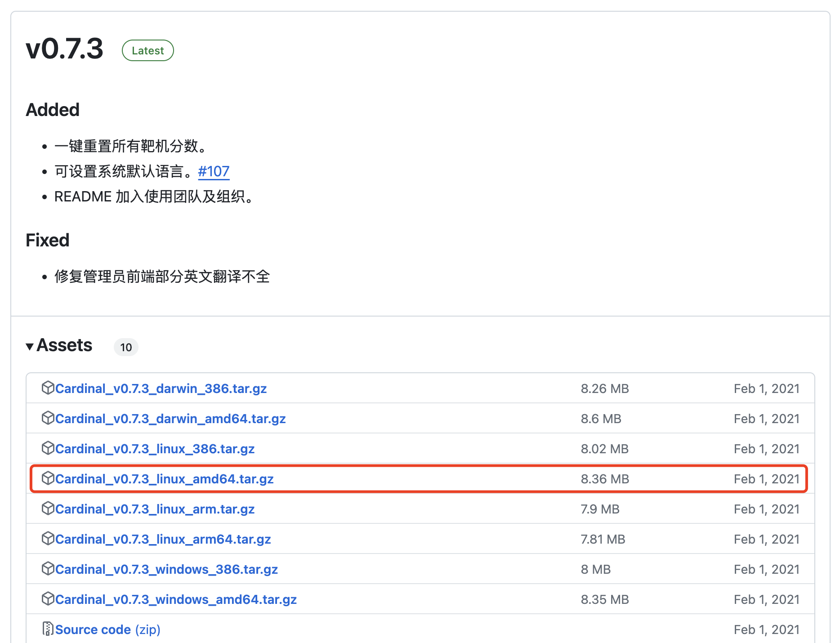The height and width of the screenshot is (643, 840).
Task: Download Cardinal_v0.7.3_linux_arm64.tar.gz
Action: pyautogui.click(x=163, y=539)
